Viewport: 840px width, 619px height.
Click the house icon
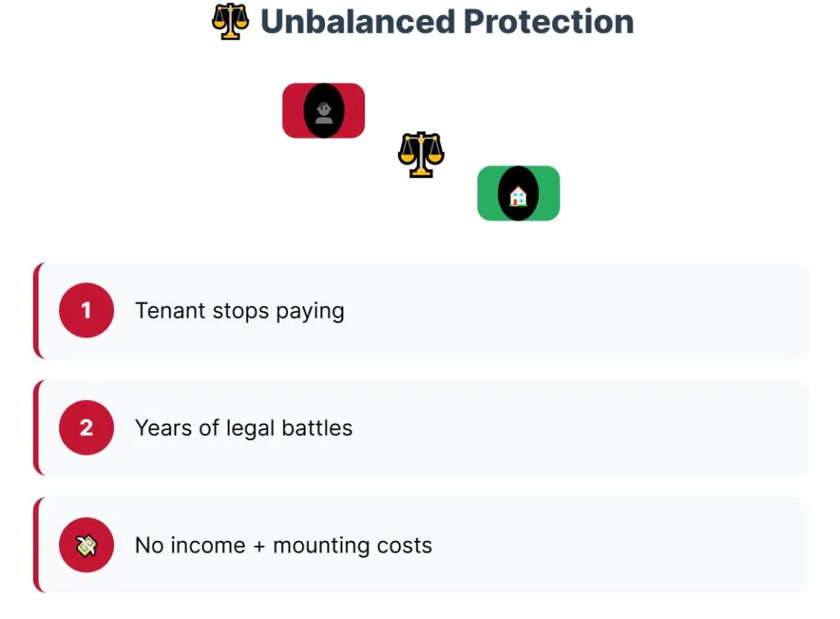coord(518,195)
